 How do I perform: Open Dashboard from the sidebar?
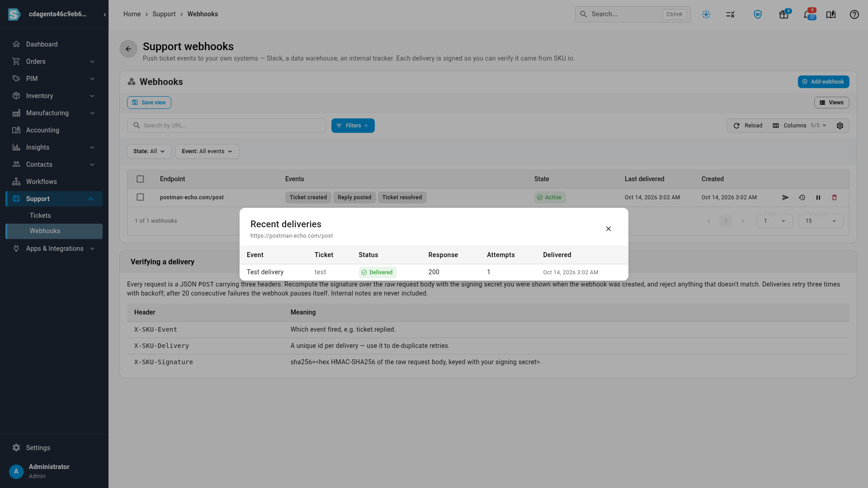pos(54,44)
